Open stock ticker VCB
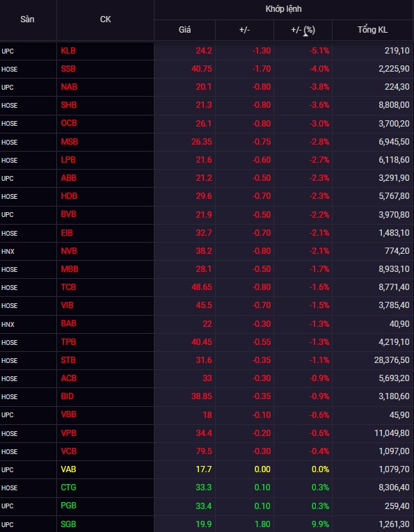Viewport: 414px width, 532px height. pyautogui.click(x=69, y=451)
